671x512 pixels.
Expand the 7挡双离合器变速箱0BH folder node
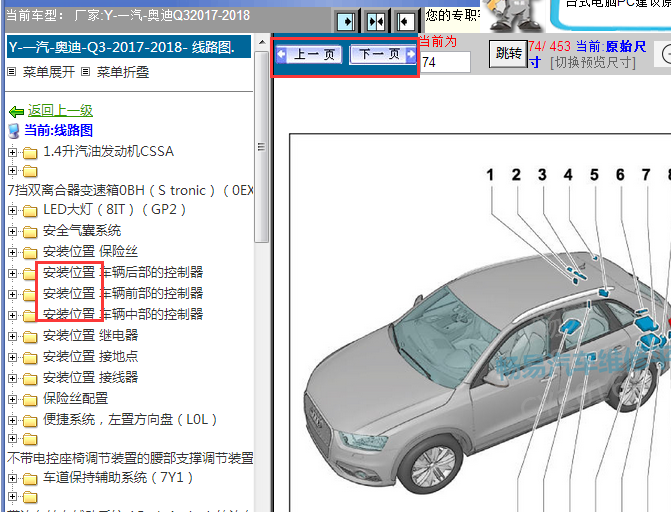tap(12, 171)
